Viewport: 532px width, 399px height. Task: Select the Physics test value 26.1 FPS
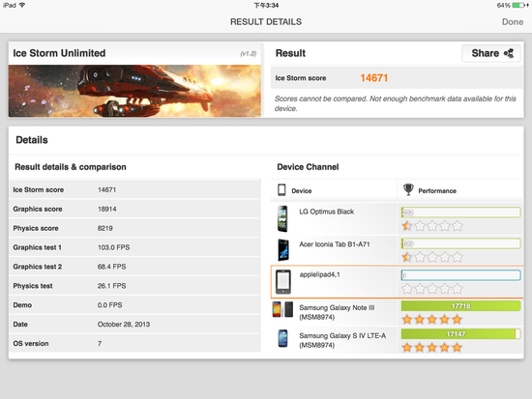[111, 286]
